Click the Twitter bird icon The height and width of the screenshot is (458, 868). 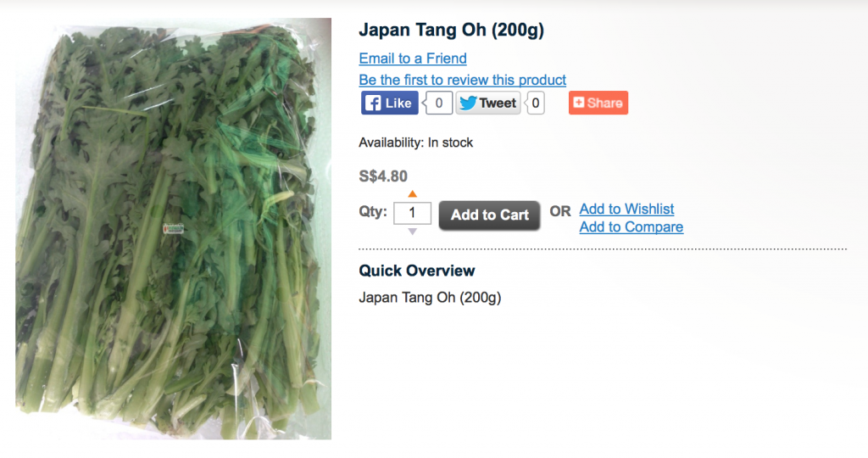pos(468,103)
